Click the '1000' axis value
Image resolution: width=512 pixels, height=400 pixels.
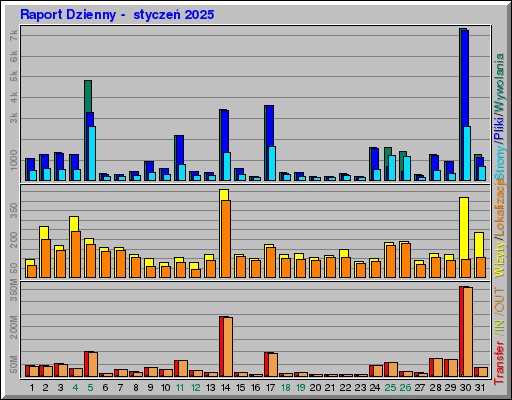click(13, 160)
